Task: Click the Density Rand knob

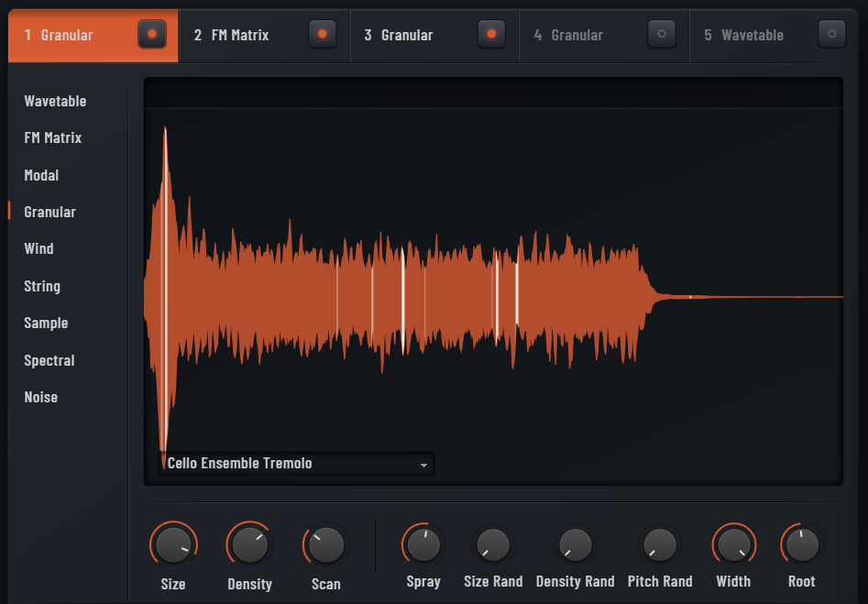Action: click(576, 544)
